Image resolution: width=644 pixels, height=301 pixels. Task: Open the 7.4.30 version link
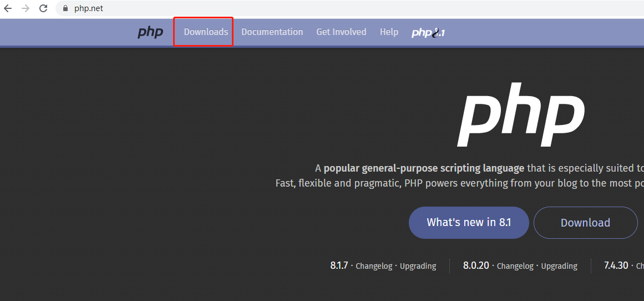point(616,265)
